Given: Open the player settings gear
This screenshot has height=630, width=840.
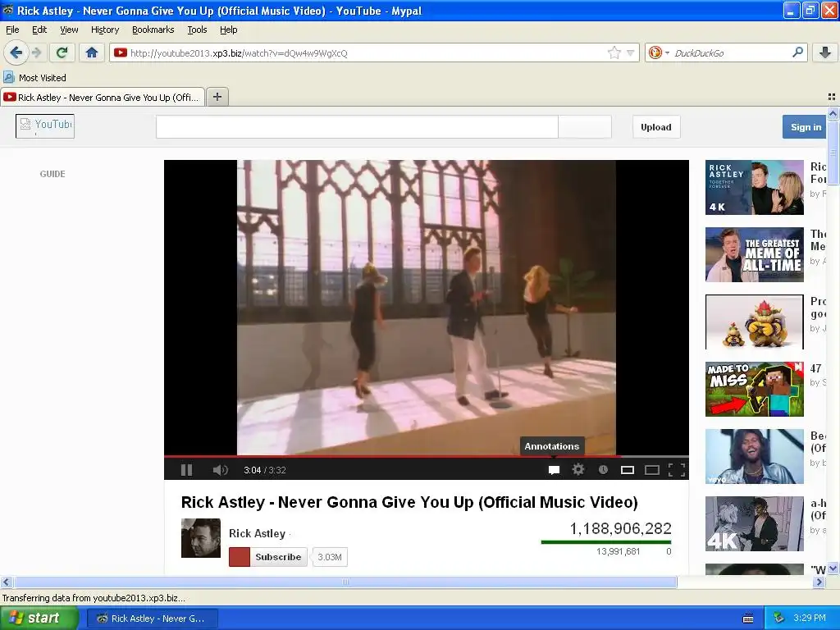Looking at the screenshot, I should 578,470.
